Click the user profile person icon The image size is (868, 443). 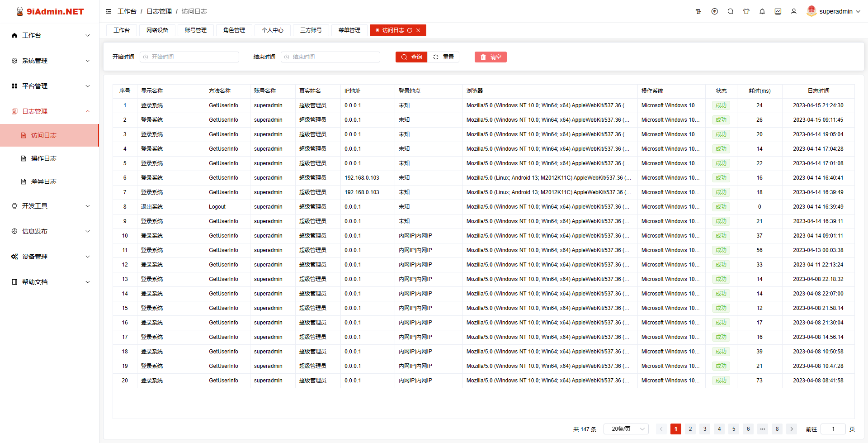click(x=794, y=11)
